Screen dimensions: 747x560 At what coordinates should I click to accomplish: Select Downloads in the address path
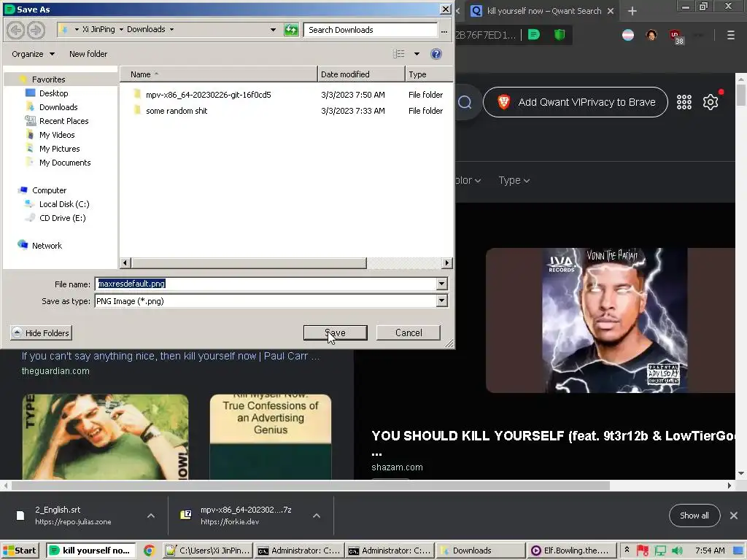[x=146, y=29]
